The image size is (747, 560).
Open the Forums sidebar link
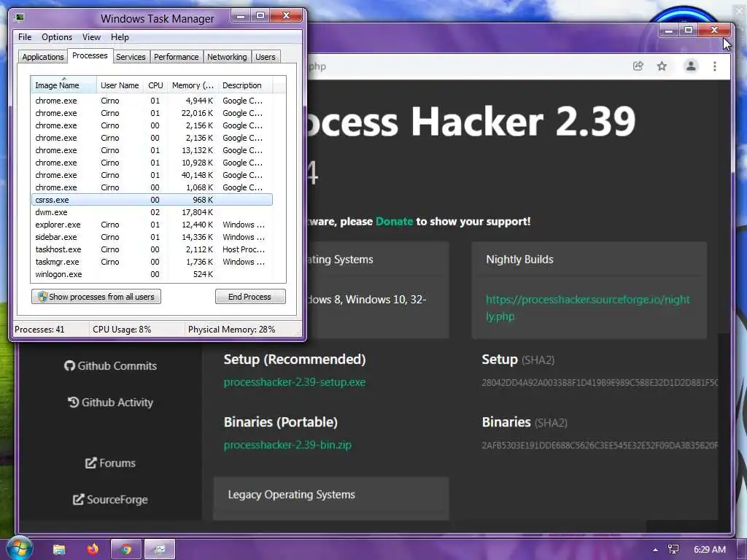pyautogui.click(x=111, y=463)
